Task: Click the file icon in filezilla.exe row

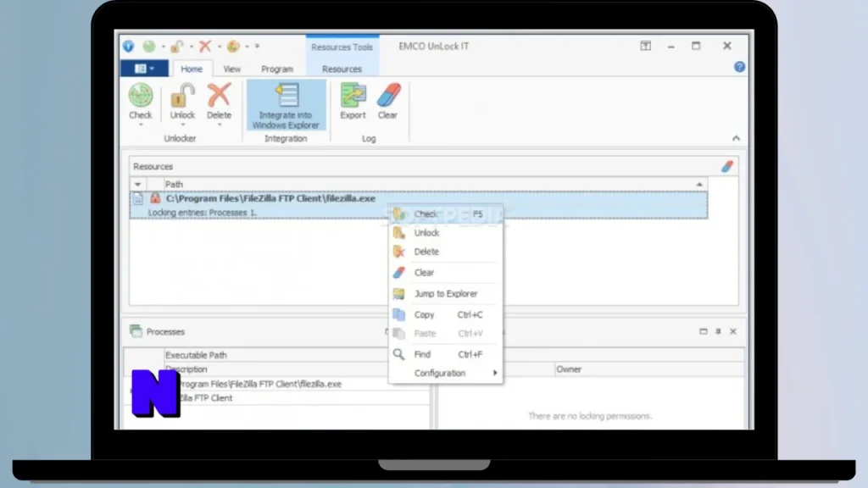Action: point(138,198)
